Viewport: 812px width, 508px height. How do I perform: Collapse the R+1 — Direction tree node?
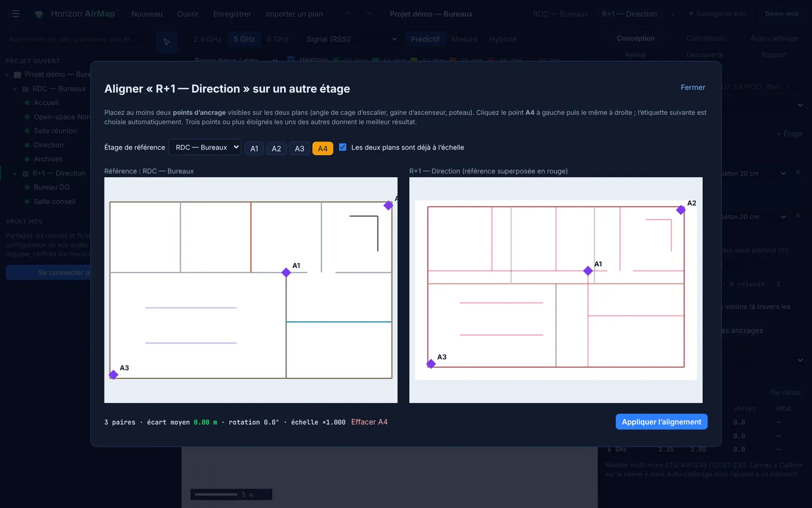coord(15,174)
